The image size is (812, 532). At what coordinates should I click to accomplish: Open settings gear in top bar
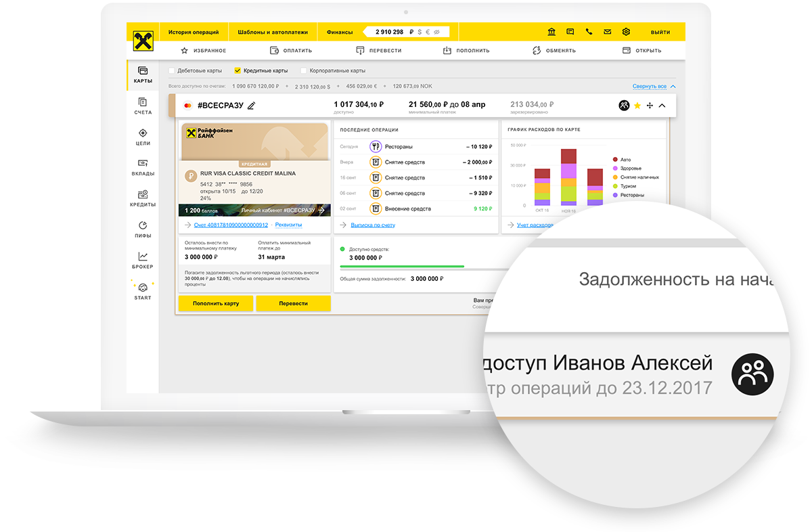626,32
